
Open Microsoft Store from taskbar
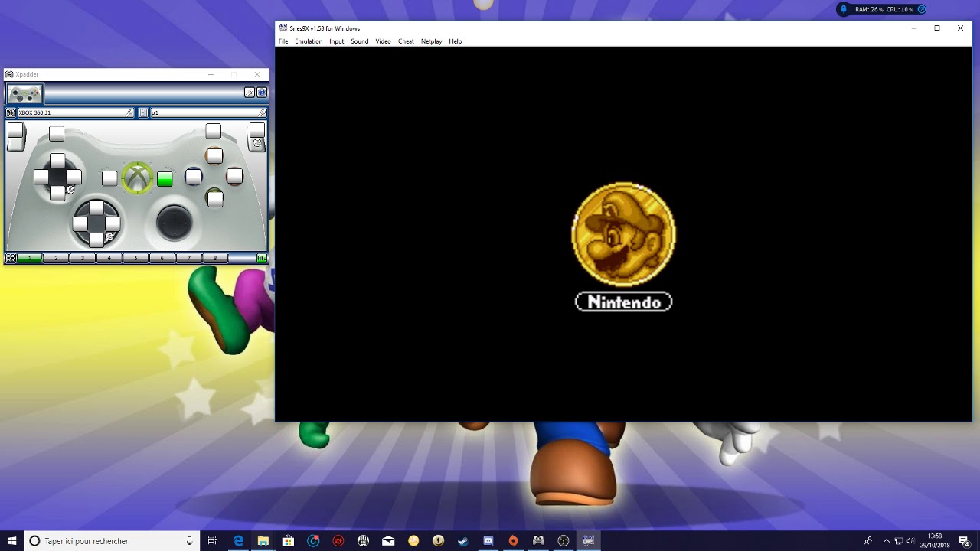point(288,541)
